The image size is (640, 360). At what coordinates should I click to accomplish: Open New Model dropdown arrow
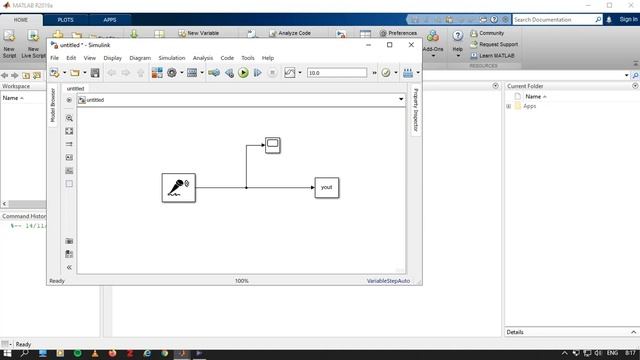click(x=64, y=73)
